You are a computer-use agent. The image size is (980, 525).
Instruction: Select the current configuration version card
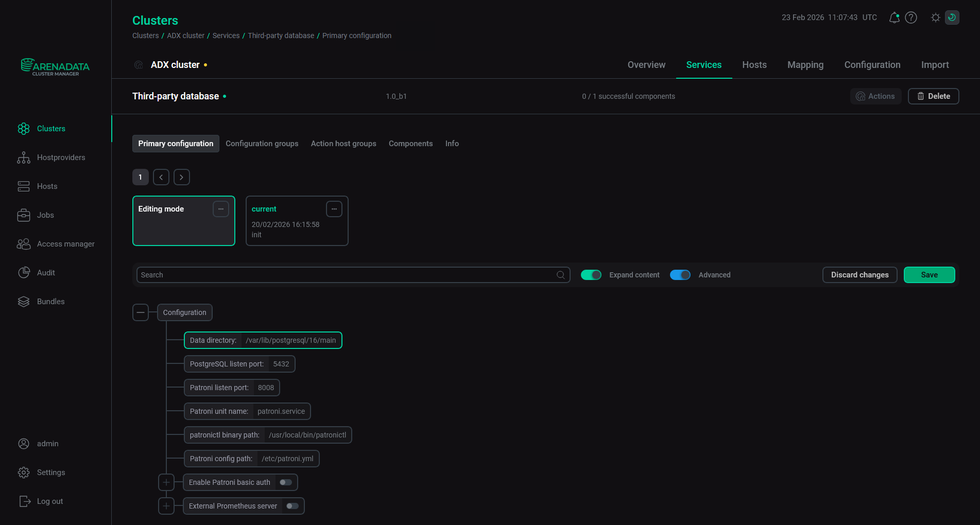[x=297, y=221]
